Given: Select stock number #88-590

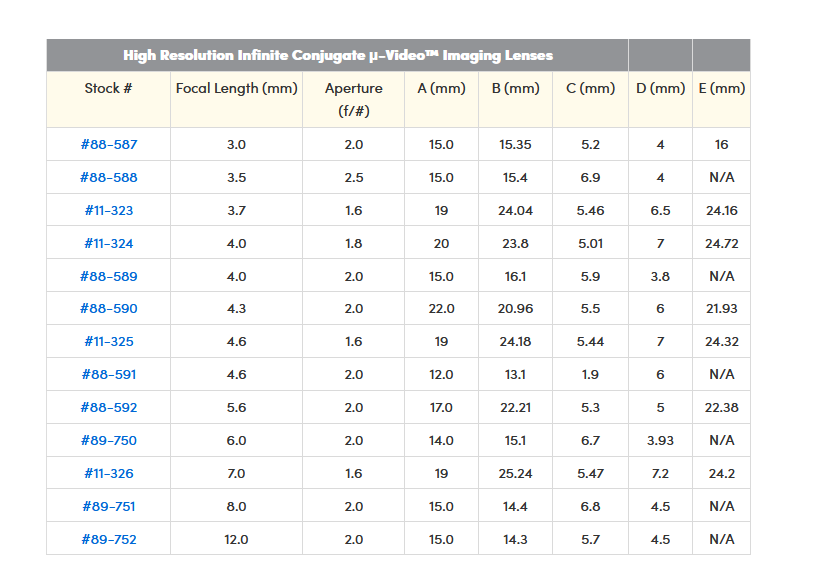Looking at the screenshot, I should [109, 309].
